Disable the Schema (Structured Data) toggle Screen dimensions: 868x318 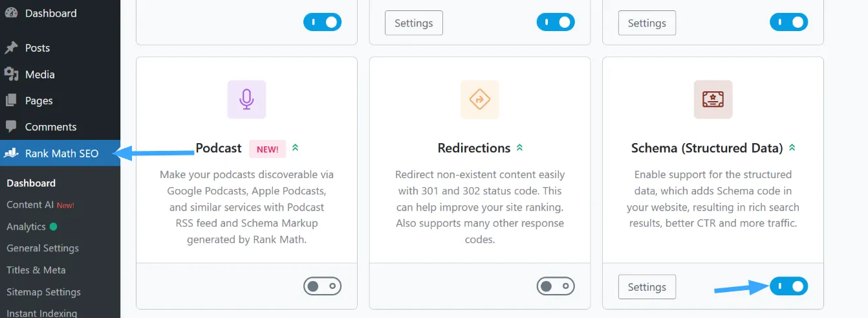[x=788, y=286]
